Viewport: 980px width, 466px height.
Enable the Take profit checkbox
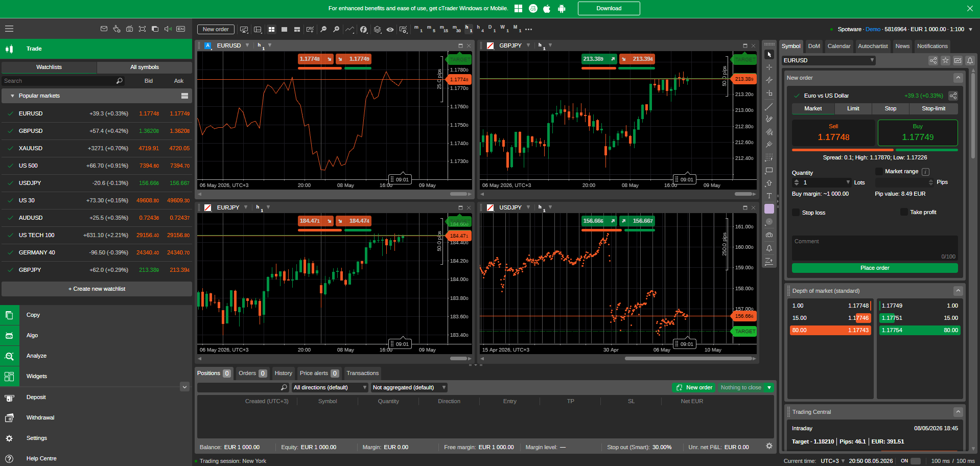pyautogui.click(x=904, y=212)
